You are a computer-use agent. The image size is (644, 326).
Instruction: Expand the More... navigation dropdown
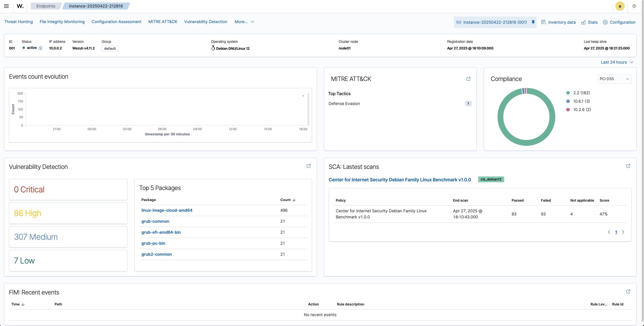click(x=244, y=22)
